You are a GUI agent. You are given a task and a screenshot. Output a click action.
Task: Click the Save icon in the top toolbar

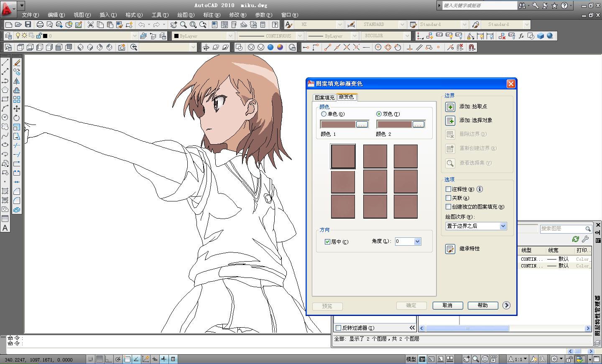click(x=28, y=25)
